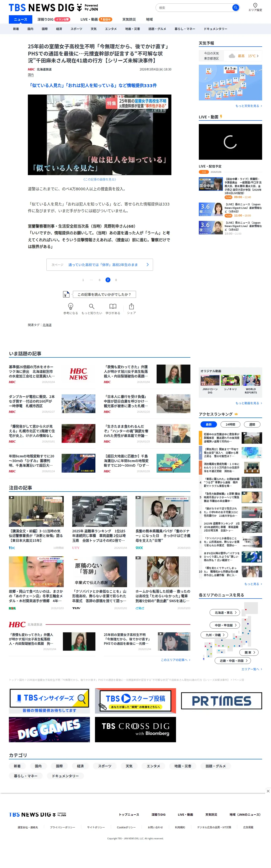Open エリア一覧へ link
The height and width of the screenshot is (868, 271).
(251, 669)
